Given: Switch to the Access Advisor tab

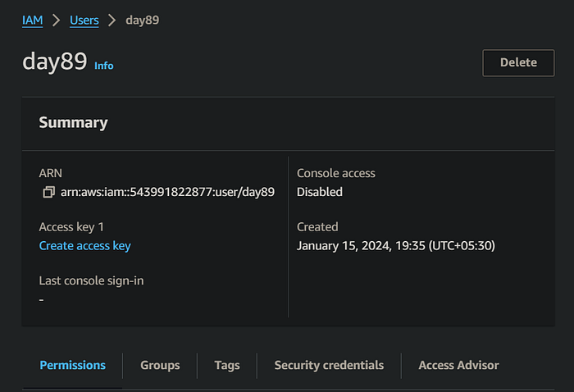Looking at the screenshot, I should [x=458, y=365].
